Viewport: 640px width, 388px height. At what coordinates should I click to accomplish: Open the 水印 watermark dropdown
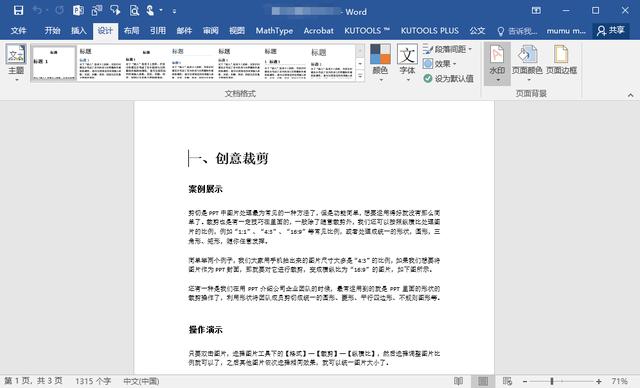pos(497,64)
